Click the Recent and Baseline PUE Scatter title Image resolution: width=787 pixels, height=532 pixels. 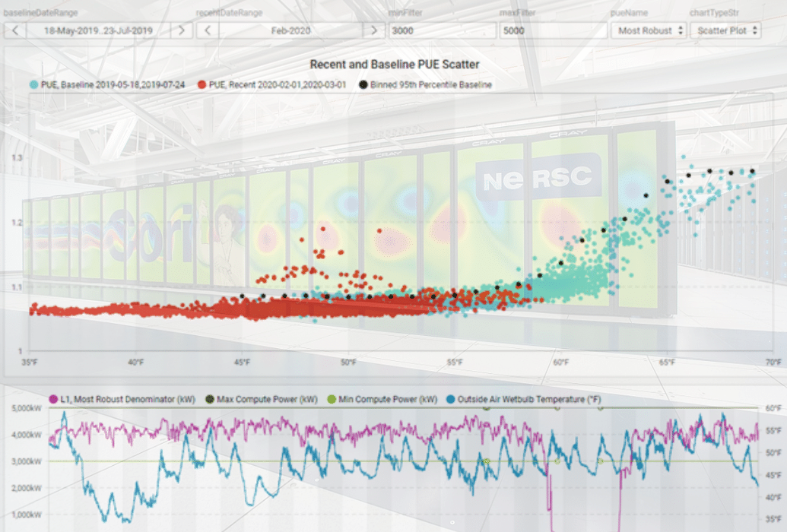[x=395, y=65]
